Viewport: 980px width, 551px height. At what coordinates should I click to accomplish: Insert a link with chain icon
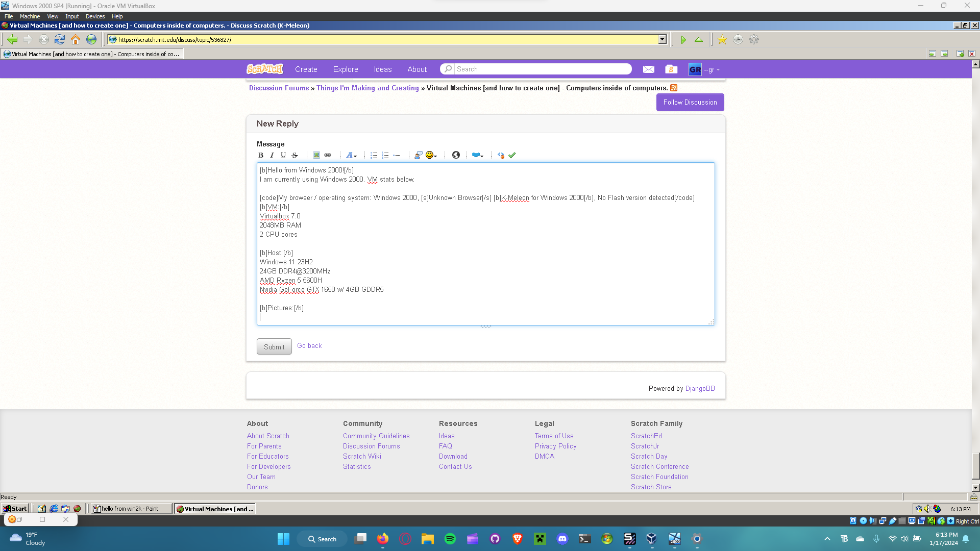click(328, 155)
